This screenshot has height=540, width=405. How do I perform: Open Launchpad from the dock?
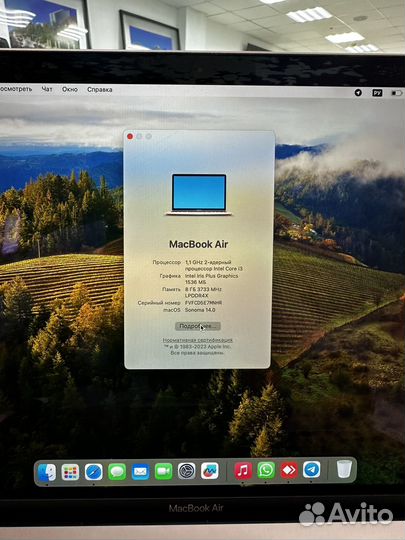70,472
